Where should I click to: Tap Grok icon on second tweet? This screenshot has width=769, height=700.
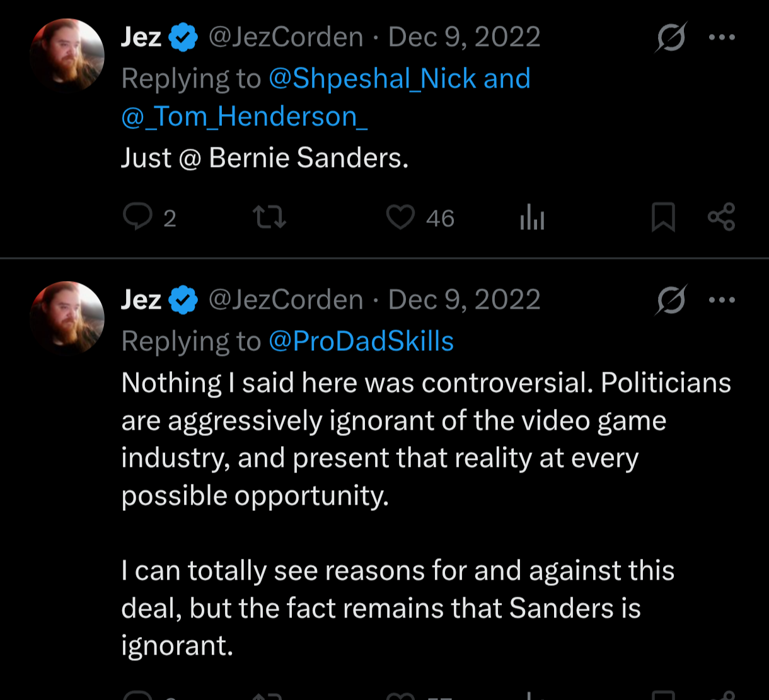pyautogui.click(x=671, y=300)
